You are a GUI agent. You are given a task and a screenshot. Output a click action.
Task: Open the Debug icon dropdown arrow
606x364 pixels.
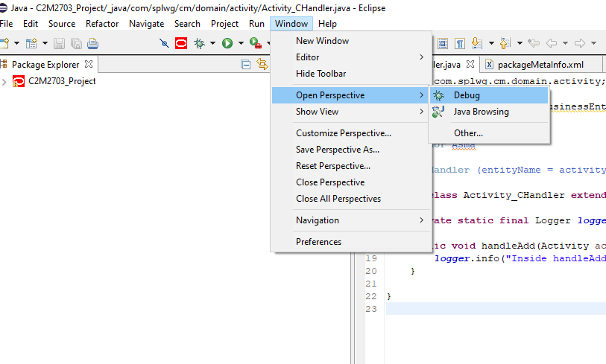[x=212, y=43]
